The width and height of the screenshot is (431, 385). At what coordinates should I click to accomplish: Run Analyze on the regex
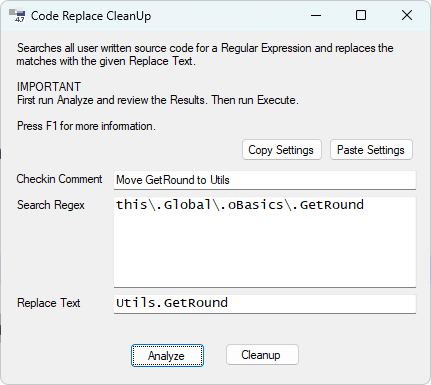tap(167, 355)
